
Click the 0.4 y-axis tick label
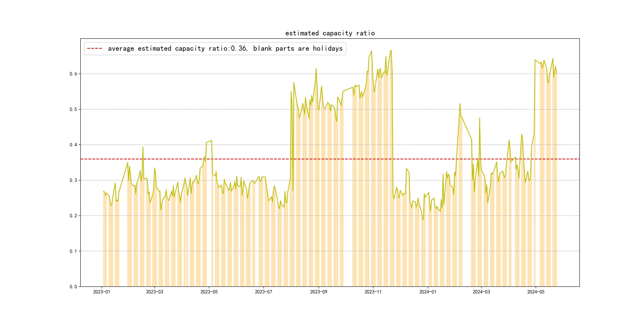click(73, 145)
